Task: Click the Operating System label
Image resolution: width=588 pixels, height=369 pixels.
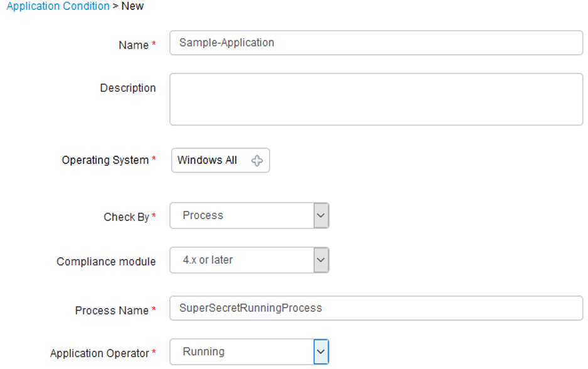Action: 105,160
